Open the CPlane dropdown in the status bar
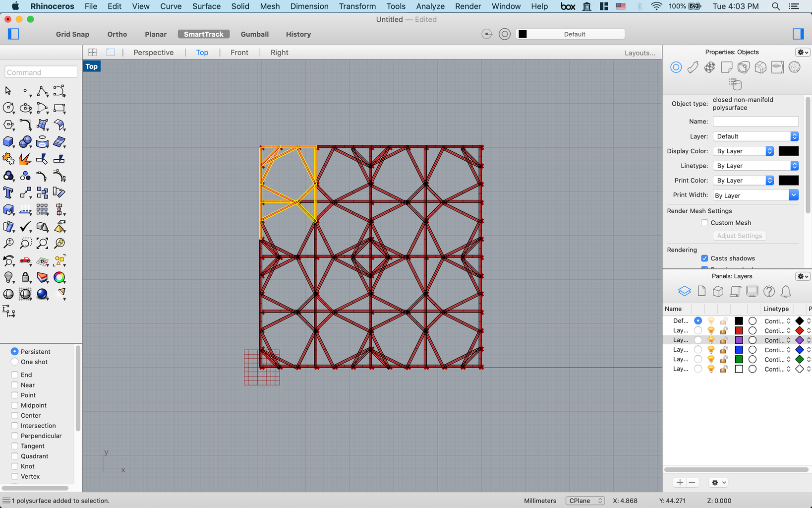 click(585, 501)
